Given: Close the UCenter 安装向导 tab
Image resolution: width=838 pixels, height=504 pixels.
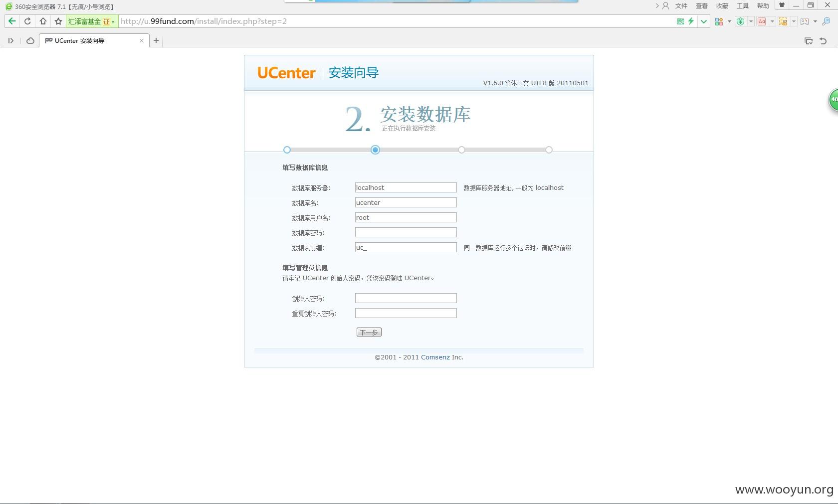Looking at the screenshot, I should [x=142, y=41].
